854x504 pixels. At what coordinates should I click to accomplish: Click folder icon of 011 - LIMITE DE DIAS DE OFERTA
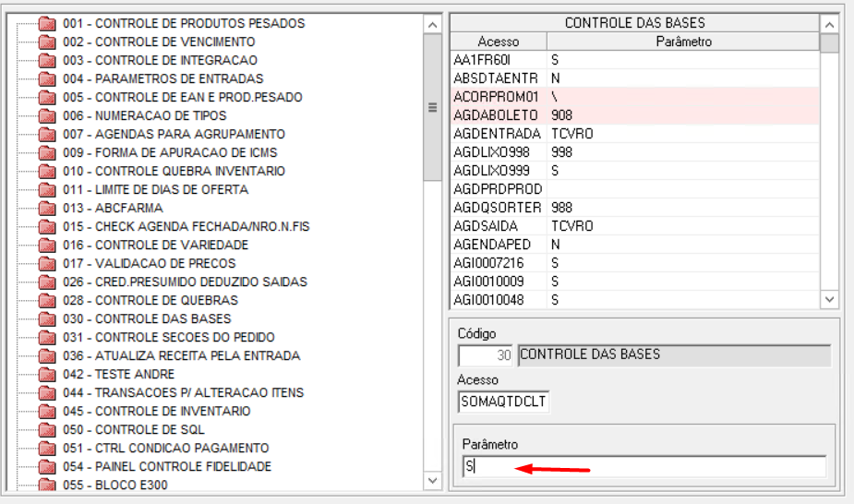(47, 190)
